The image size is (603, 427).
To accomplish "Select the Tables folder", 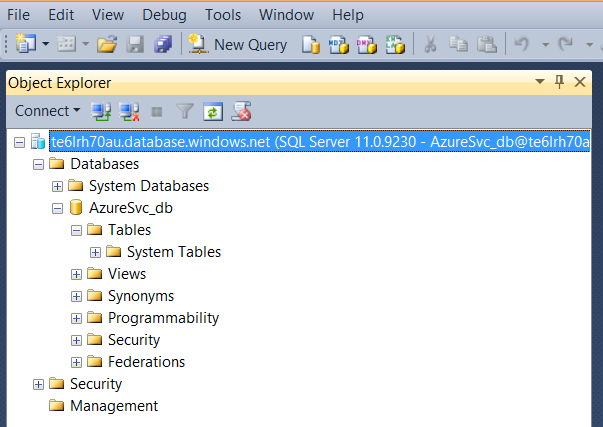I will tap(129, 230).
